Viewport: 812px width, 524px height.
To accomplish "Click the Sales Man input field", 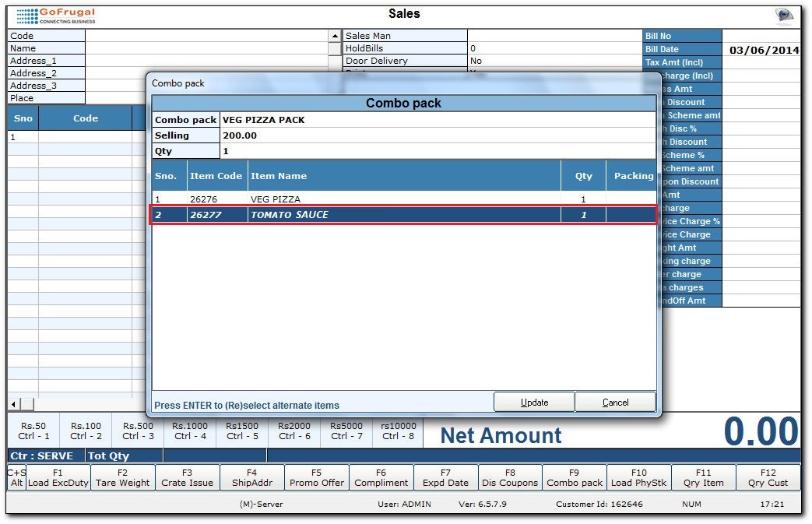I will pos(554,36).
